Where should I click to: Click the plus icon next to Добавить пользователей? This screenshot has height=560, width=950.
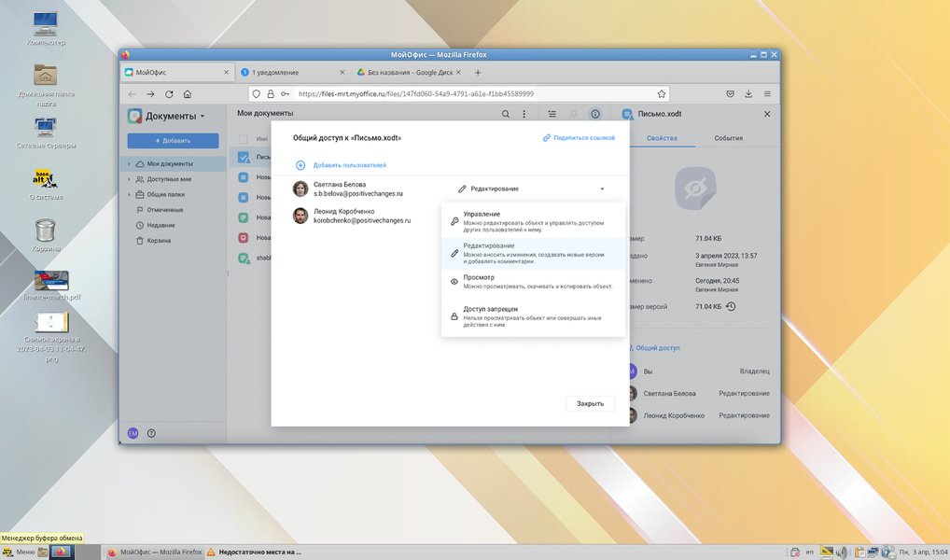point(300,165)
